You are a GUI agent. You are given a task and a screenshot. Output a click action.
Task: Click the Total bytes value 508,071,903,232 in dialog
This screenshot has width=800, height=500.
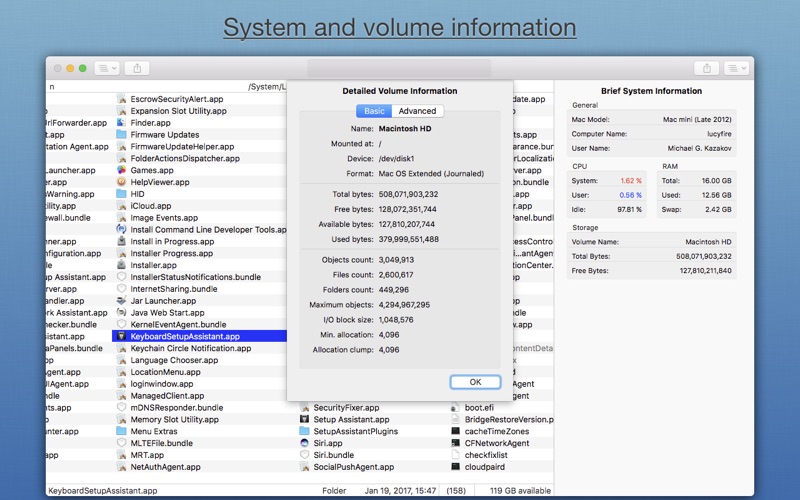408,194
